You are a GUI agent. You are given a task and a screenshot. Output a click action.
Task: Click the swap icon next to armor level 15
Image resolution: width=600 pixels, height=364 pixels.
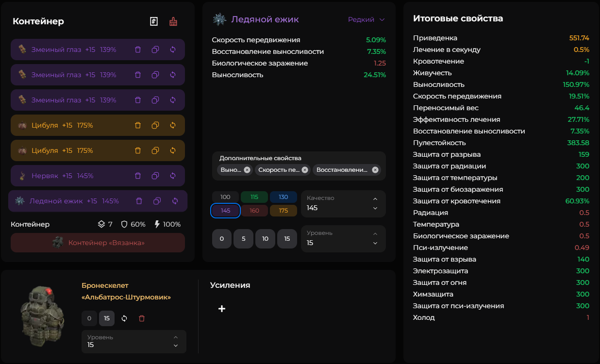click(124, 318)
